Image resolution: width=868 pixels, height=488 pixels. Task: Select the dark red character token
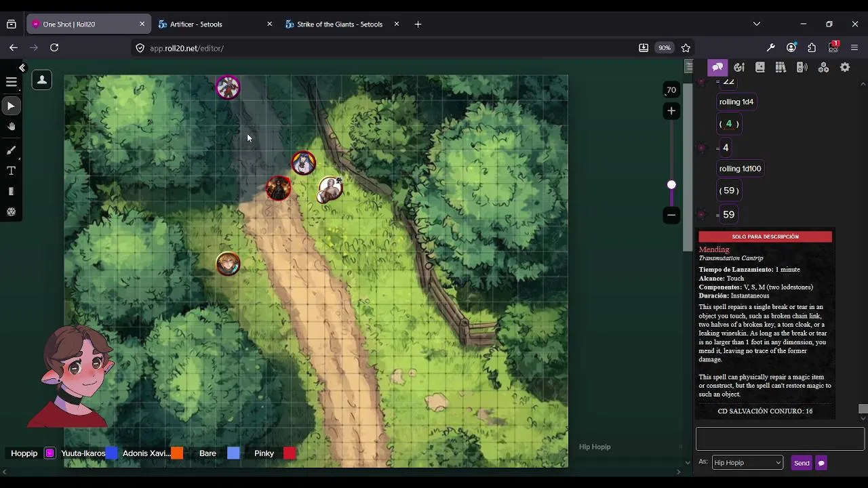278,188
